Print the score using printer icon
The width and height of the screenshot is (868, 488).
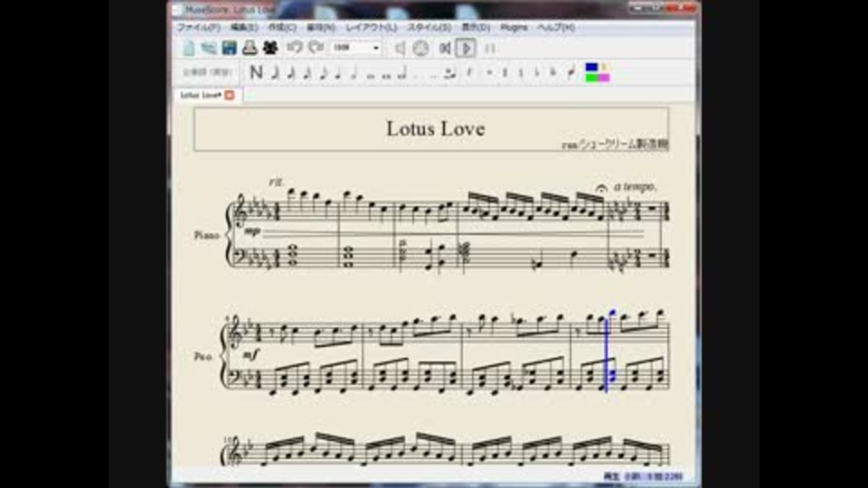pyautogui.click(x=250, y=48)
